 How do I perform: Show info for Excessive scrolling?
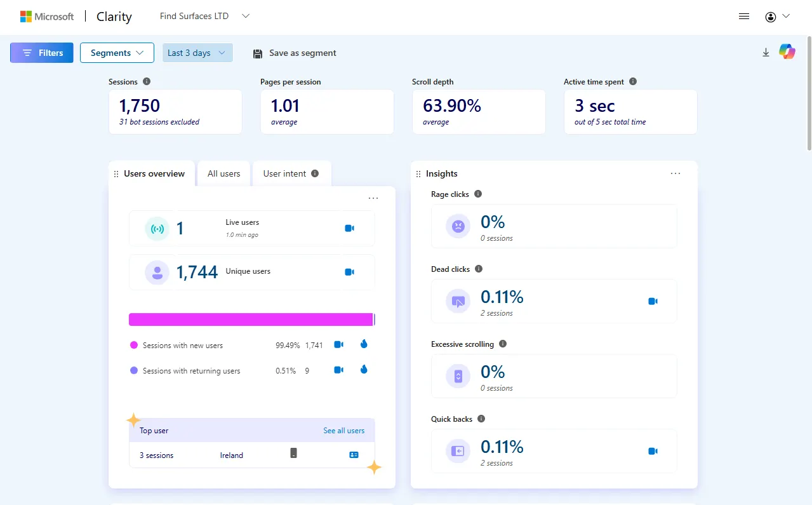coord(503,344)
